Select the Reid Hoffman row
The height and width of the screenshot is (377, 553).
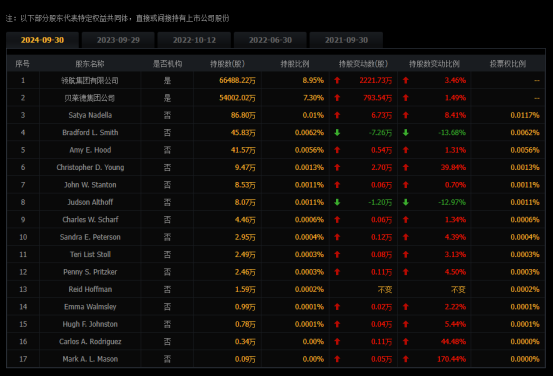[276, 290]
